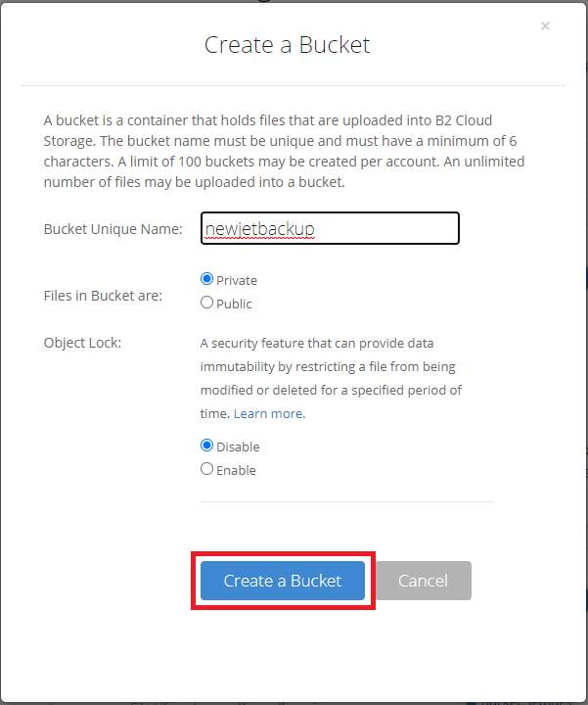Open the Learn more link
Image resolution: width=588 pixels, height=705 pixels.
[268, 413]
